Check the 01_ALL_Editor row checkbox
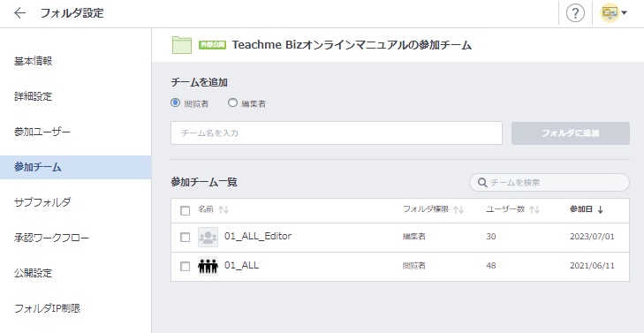The height and width of the screenshot is (333, 644). 186,238
